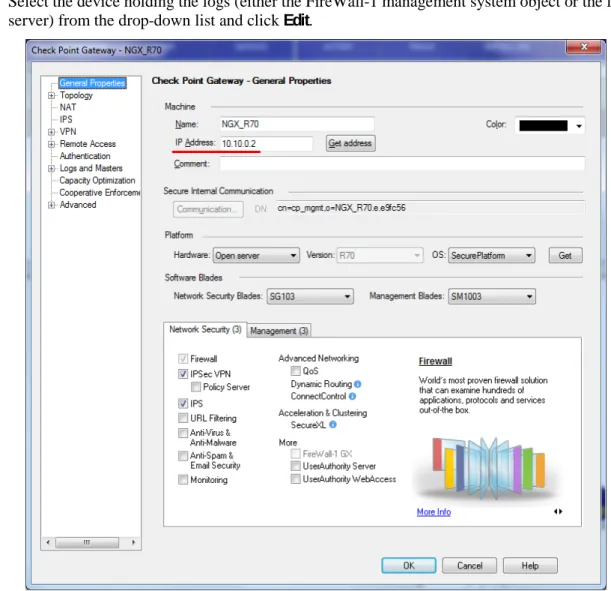Uncheck the IPS blade checkbox
This screenshot has width=611, height=591.
pos(183,404)
